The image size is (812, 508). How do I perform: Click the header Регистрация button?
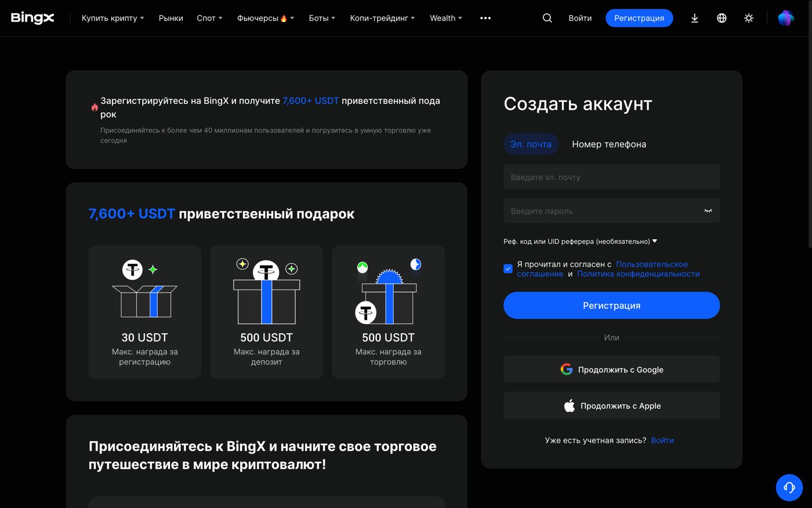click(639, 18)
